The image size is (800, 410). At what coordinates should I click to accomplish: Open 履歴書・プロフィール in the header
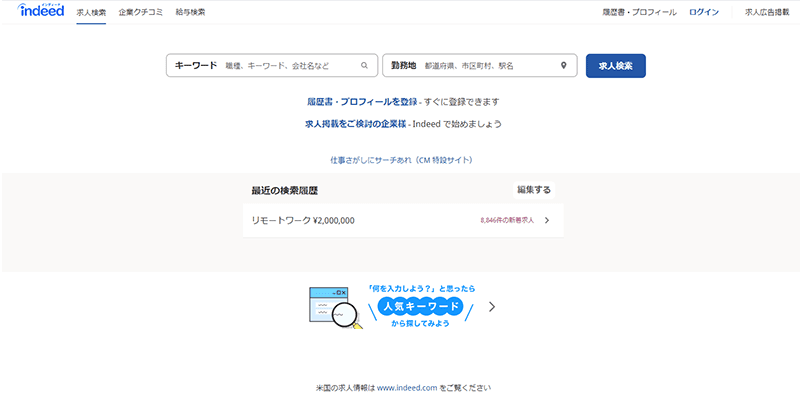click(639, 12)
